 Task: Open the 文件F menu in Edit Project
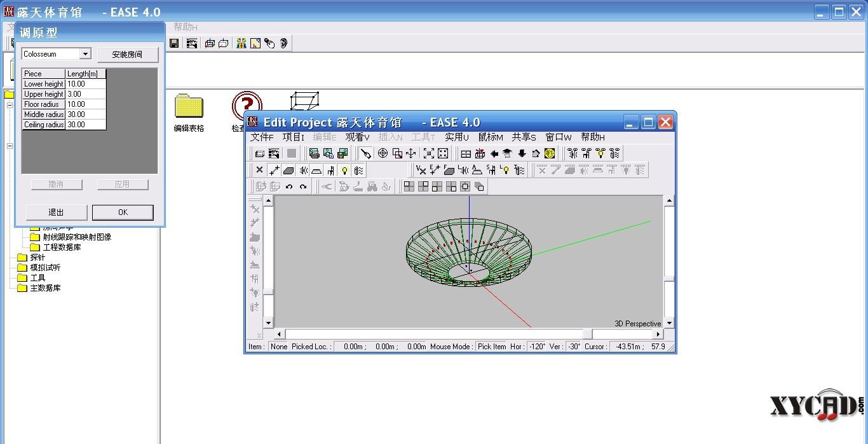point(262,137)
